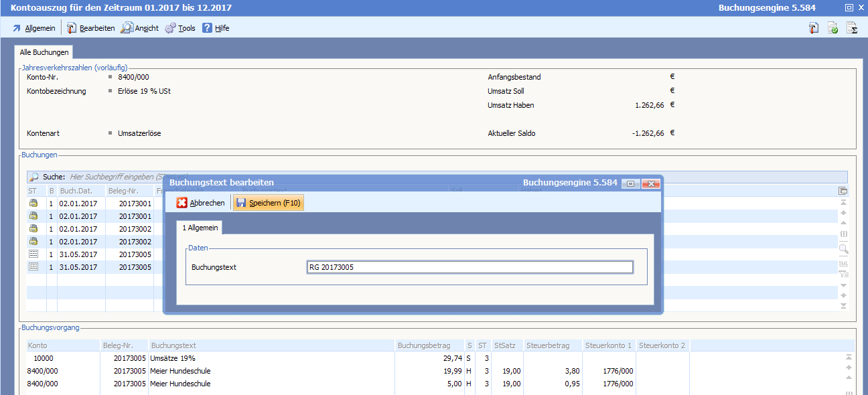Viewport: 868px width, 395px height.
Task: Open the Tools menu
Action: (x=180, y=28)
